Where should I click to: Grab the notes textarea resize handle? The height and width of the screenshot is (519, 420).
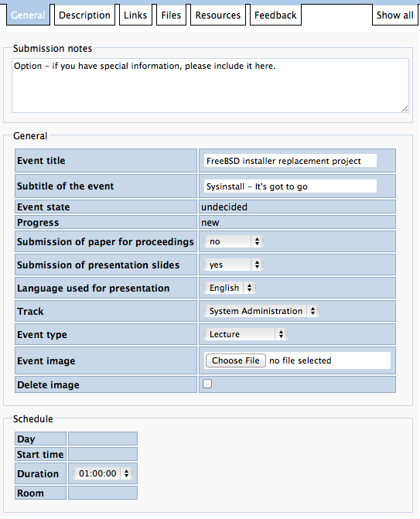(405, 108)
